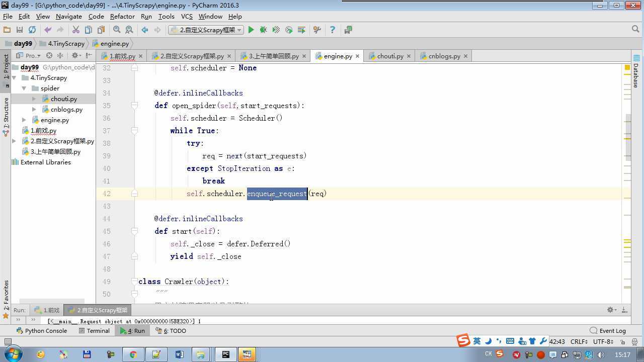Click the Find magnifier toolbar icon

point(117,30)
